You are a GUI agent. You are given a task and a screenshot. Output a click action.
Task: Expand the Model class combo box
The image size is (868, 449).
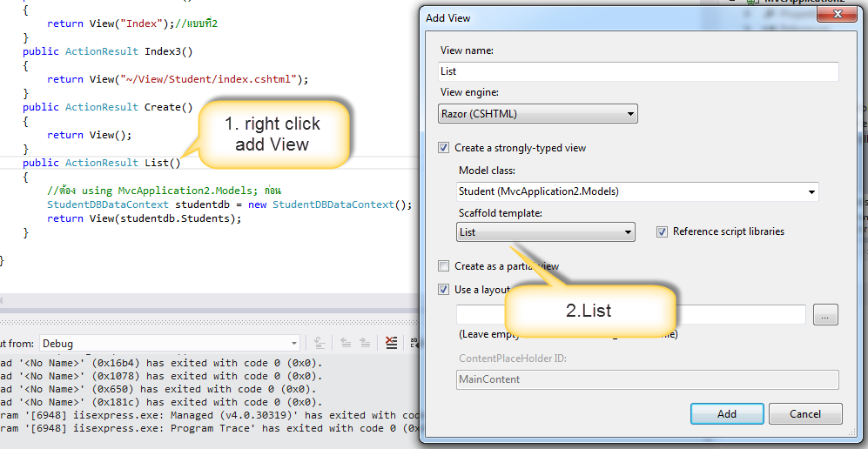[x=811, y=191]
